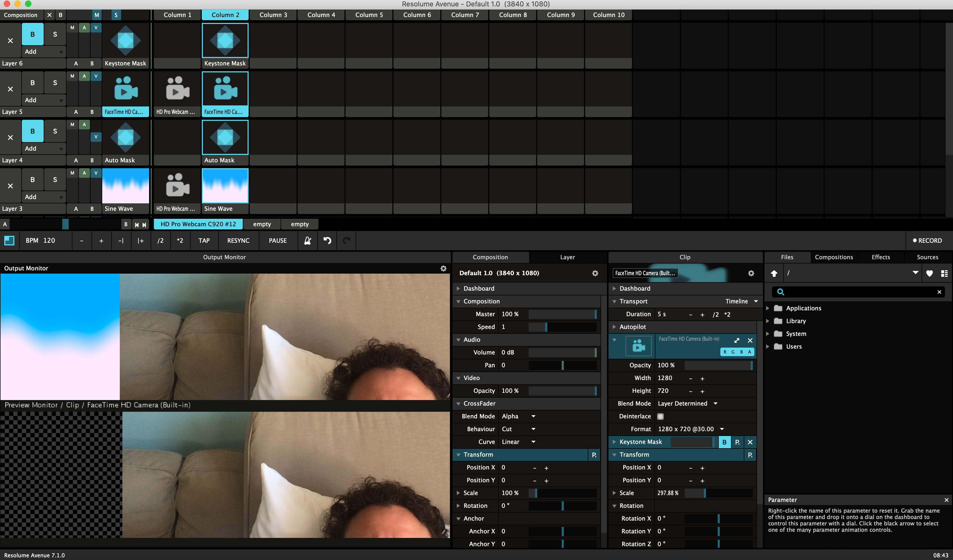This screenshot has height=560, width=953.
Task: Click the favorites heart icon in Files
Action: point(929,273)
